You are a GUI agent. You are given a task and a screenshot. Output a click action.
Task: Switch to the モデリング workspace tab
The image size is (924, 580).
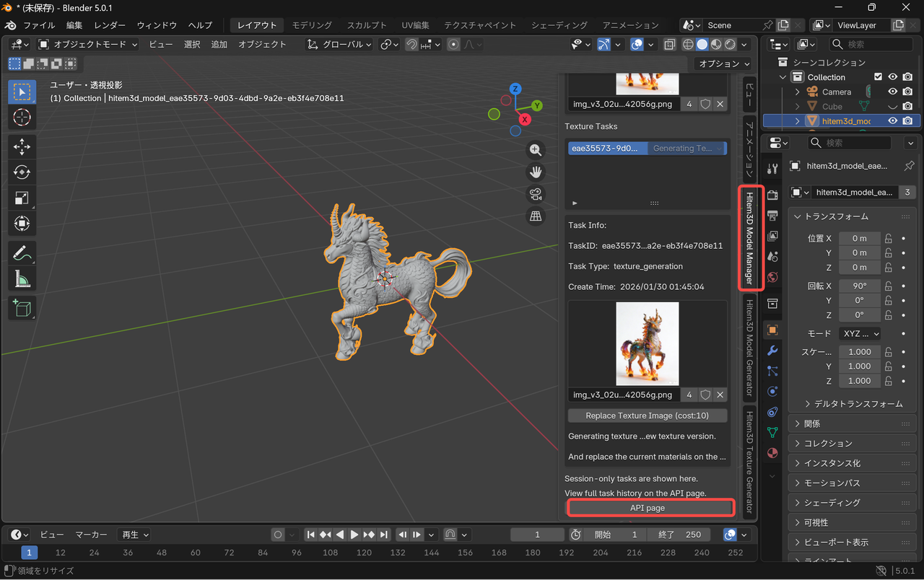click(312, 25)
